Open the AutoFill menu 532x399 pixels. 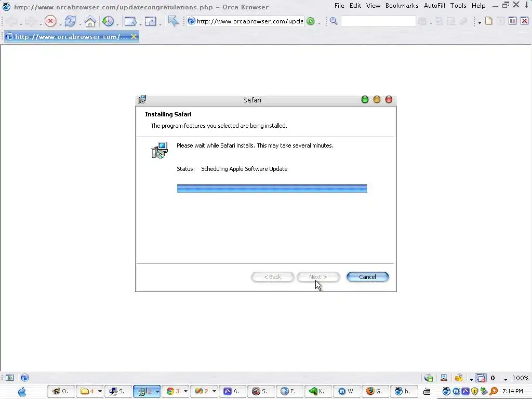point(434,6)
